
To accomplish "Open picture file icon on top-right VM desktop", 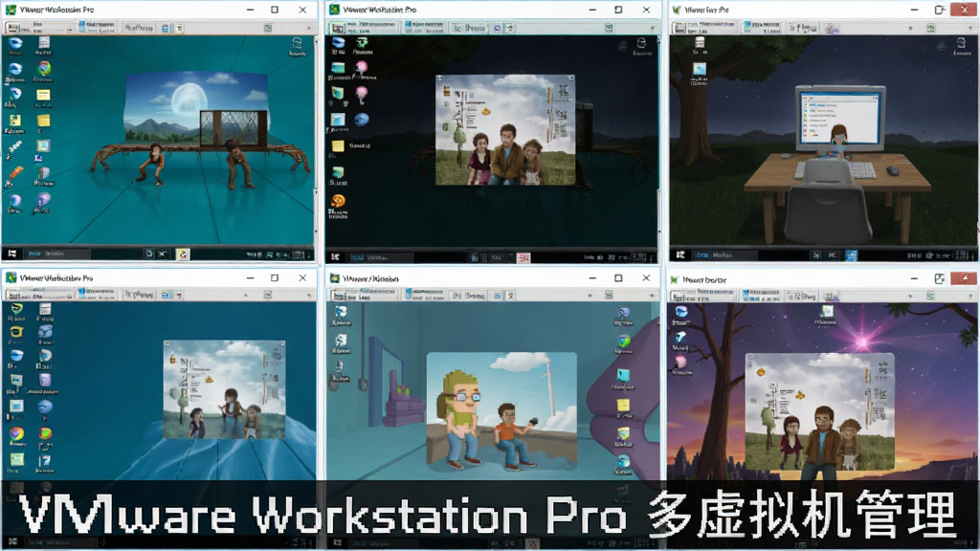I will [x=700, y=69].
